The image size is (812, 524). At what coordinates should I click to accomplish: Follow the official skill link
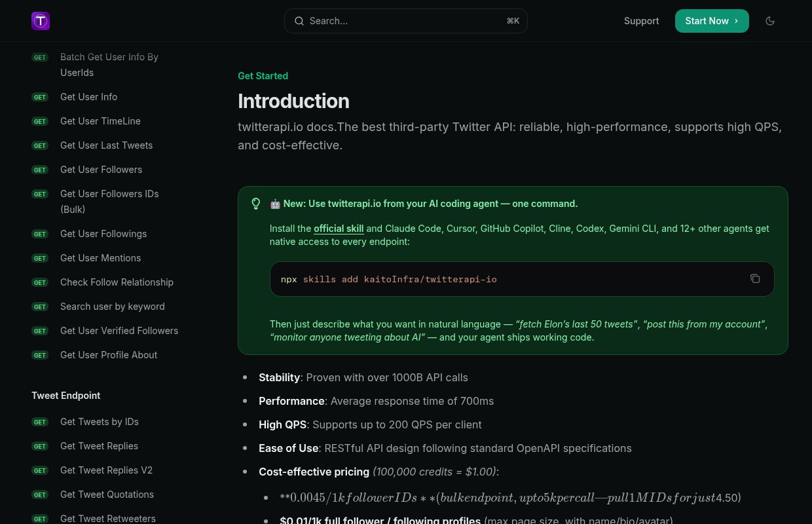(x=339, y=229)
